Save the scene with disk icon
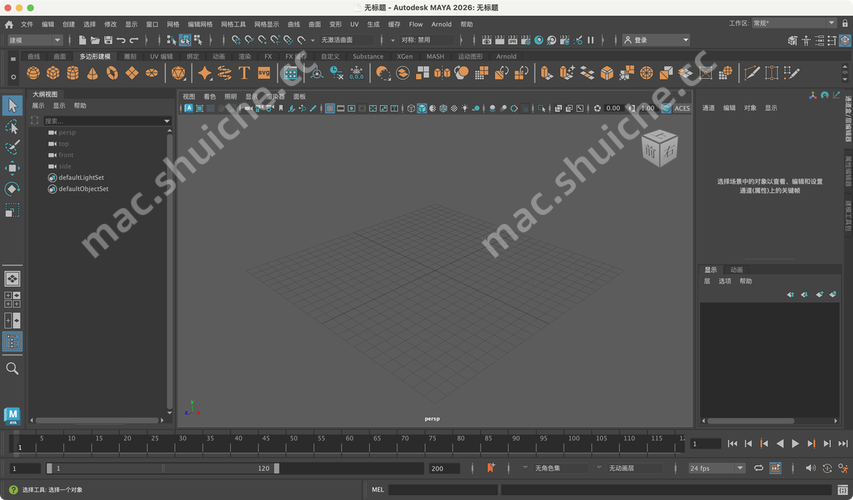 point(108,40)
